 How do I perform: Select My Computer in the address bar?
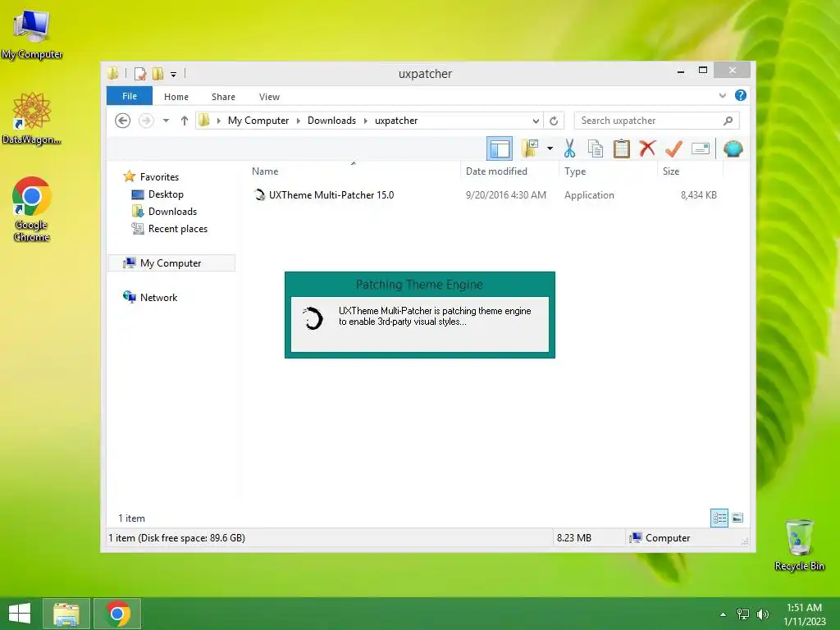point(258,121)
